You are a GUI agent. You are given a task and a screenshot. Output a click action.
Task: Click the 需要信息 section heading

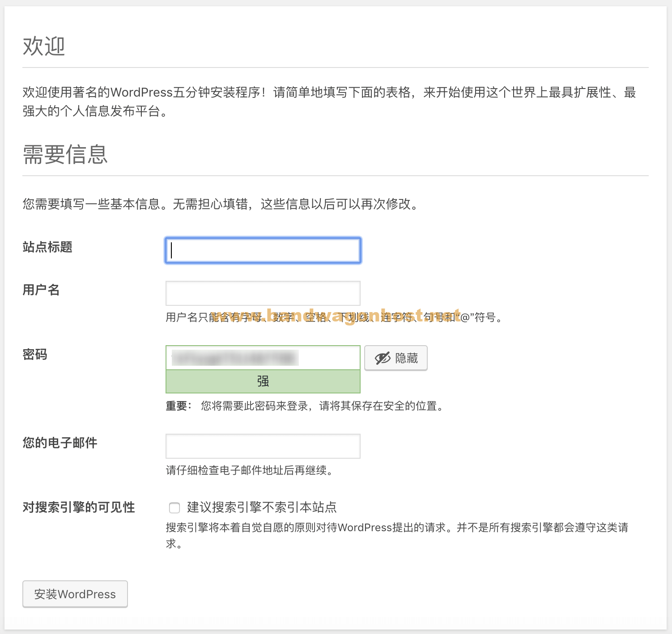65,155
